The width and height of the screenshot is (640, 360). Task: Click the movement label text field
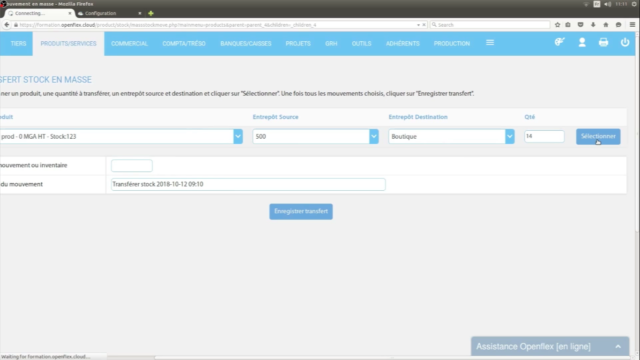[x=248, y=184]
